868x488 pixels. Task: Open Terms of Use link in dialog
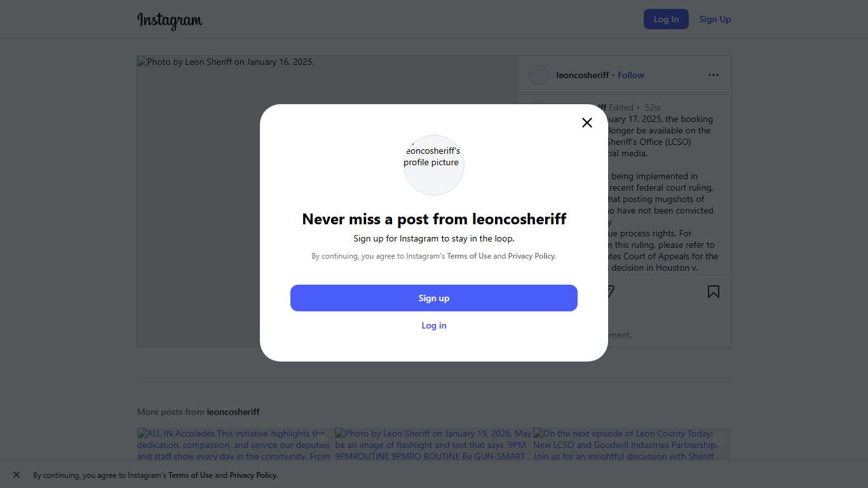(469, 256)
